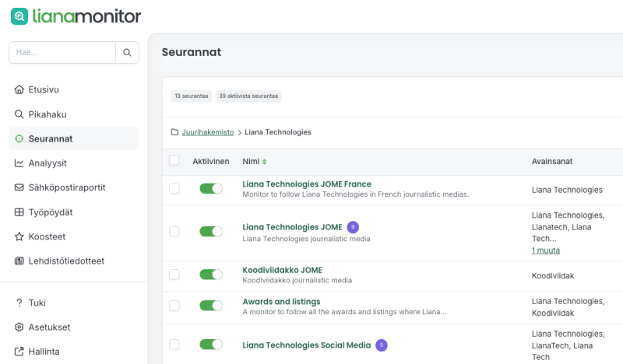Click the Liana Monitor logo icon
Viewport: 623px width, 364px height.
click(19, 16)
